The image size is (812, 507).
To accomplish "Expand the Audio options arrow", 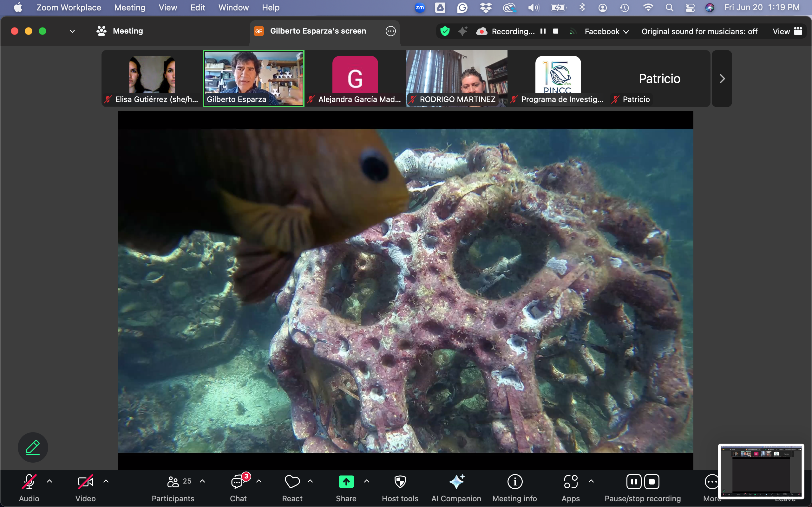I will (x=49, y=481).
